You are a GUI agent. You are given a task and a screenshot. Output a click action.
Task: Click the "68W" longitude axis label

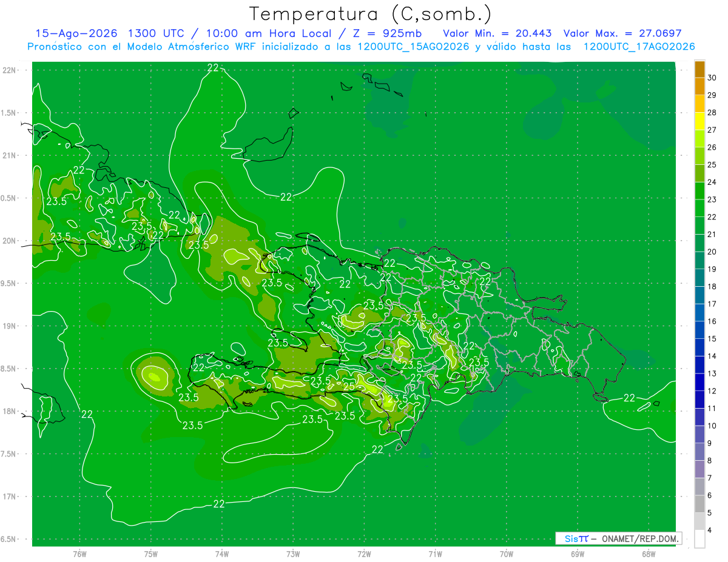pos(648,554)
